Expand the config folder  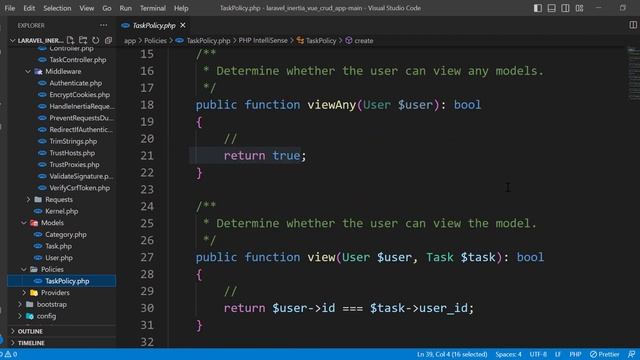[x=20, y=316]
